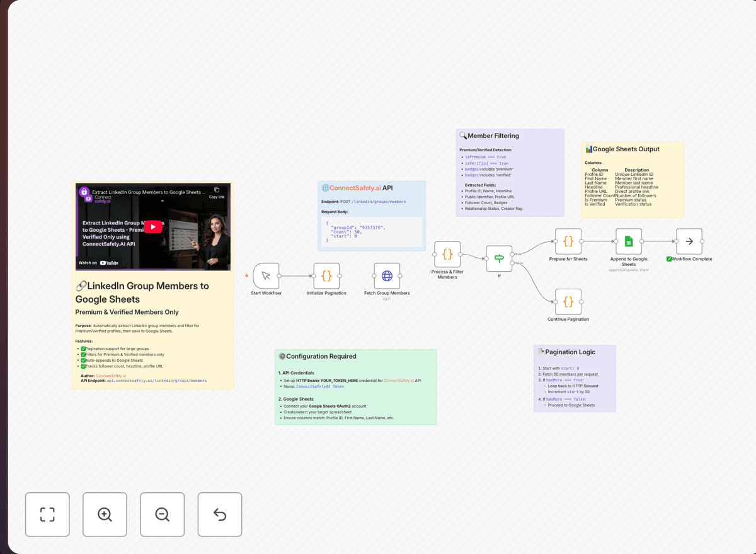The image size is (756, 554).
Task: Select the If condition node
Action: pos(499,258)
